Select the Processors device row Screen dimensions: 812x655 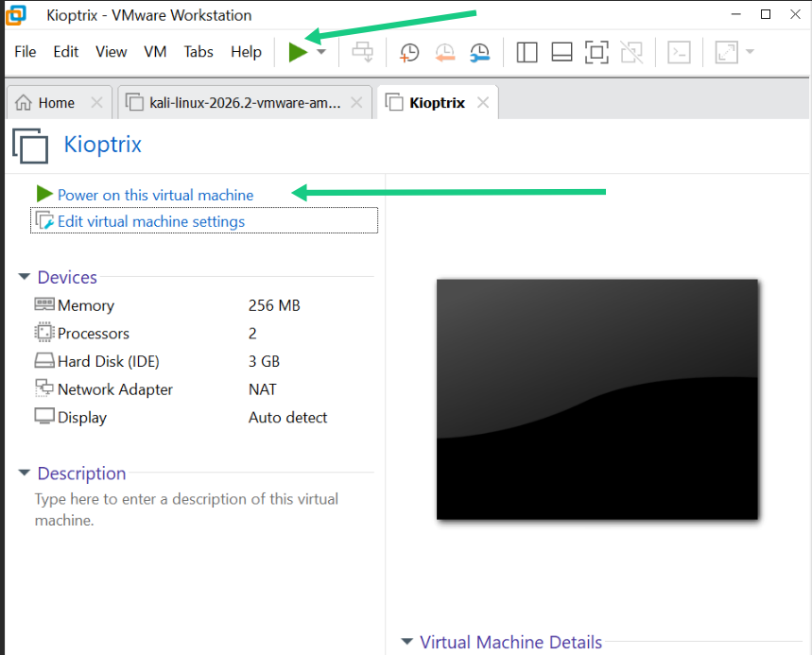(x=181, y=333)
